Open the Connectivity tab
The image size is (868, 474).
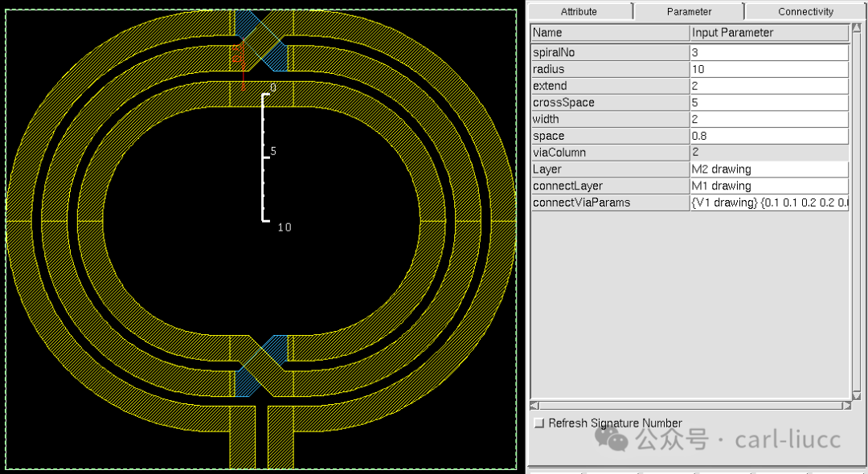(x=805, y=11)
